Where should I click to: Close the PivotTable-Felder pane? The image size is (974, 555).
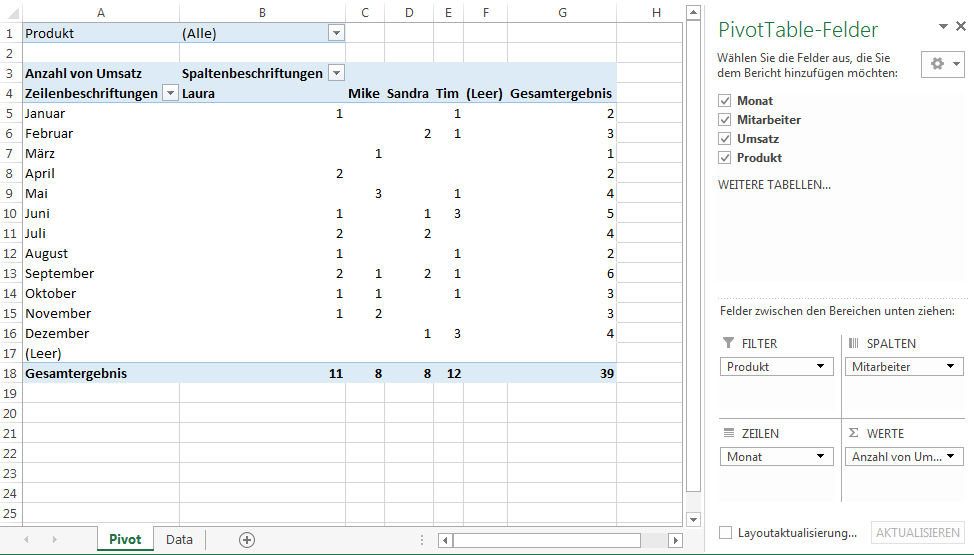[961, 26]
